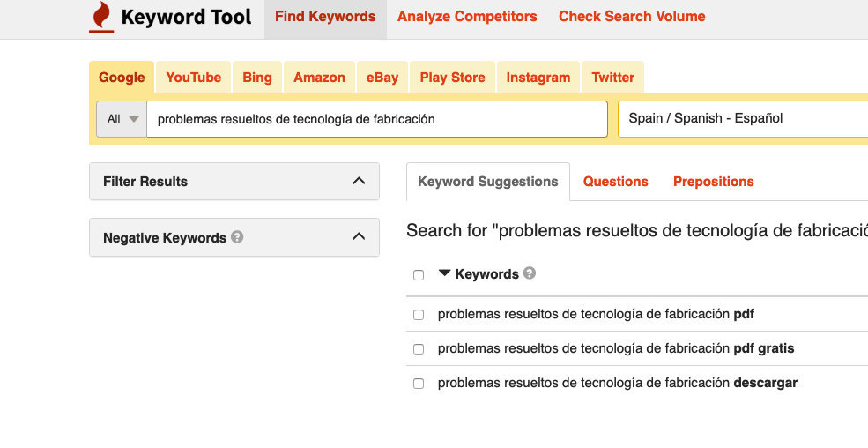Screen dimensions: 868x448
Task: Open Analyze Competitors in top navigation
Action: (467, 17)
